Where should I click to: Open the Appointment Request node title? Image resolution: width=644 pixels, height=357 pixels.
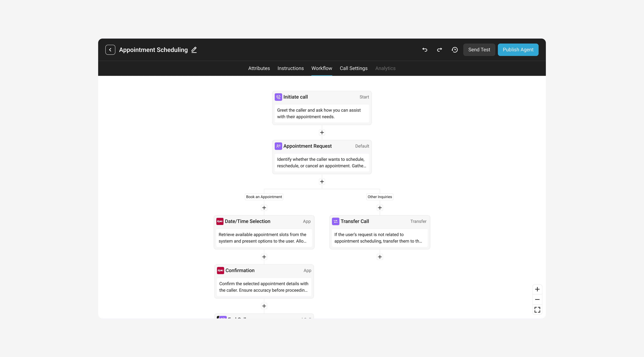point(308,146)
